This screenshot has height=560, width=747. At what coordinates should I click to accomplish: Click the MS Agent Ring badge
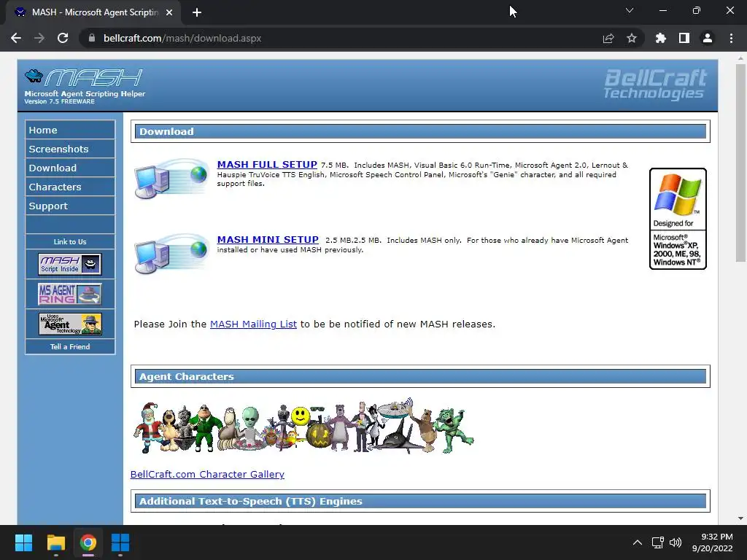[x=70, y=294]
